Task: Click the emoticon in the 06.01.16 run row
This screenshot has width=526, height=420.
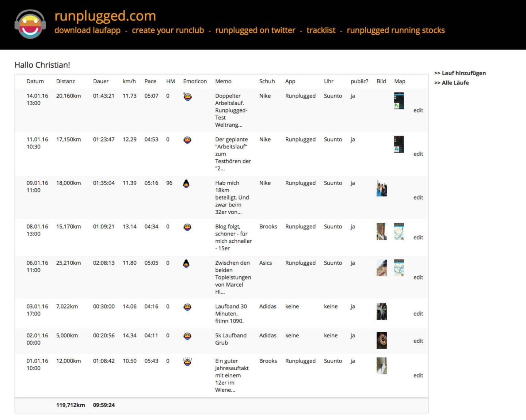Action: tap(186, 264)
